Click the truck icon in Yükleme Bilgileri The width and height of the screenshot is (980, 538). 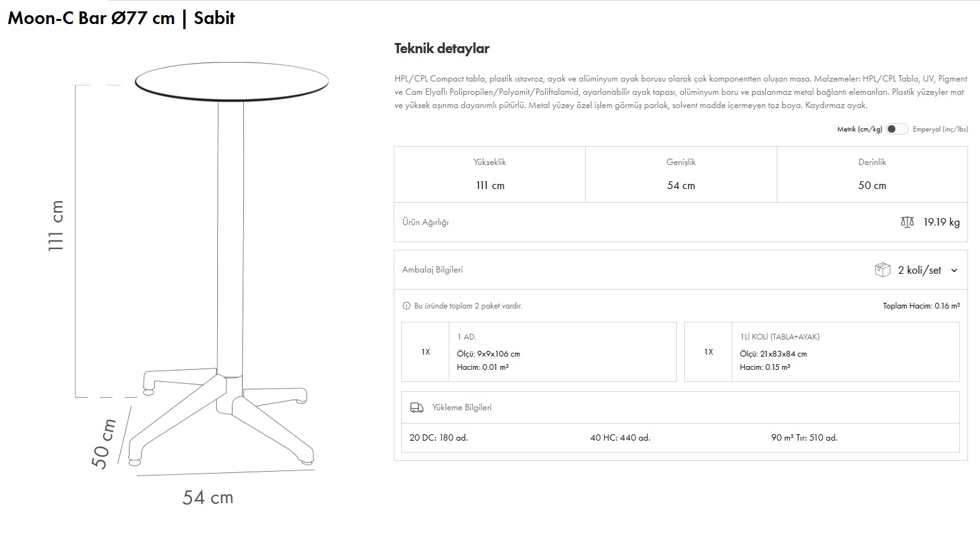pos(416,408)
